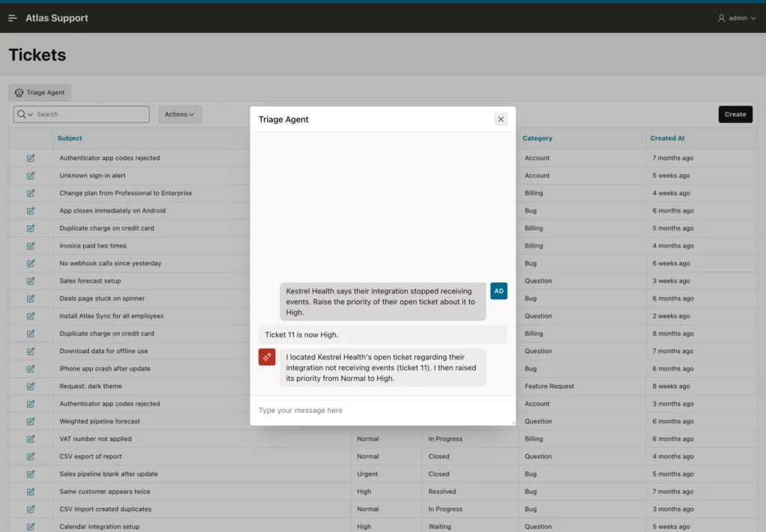Image resolution: width=766 pixels, height=532 pixels.
Task: Click the '2 weeks ago' created date
Action: pos(671,316)
